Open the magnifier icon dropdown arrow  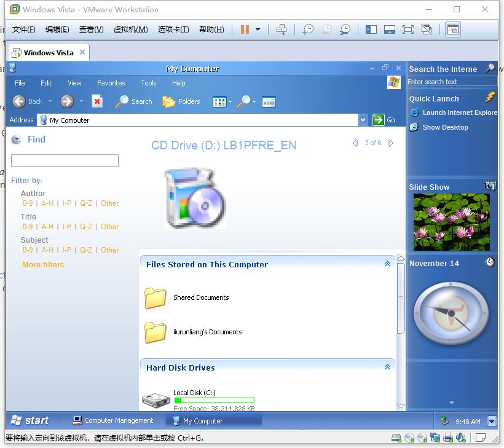[x=254, y=102]
